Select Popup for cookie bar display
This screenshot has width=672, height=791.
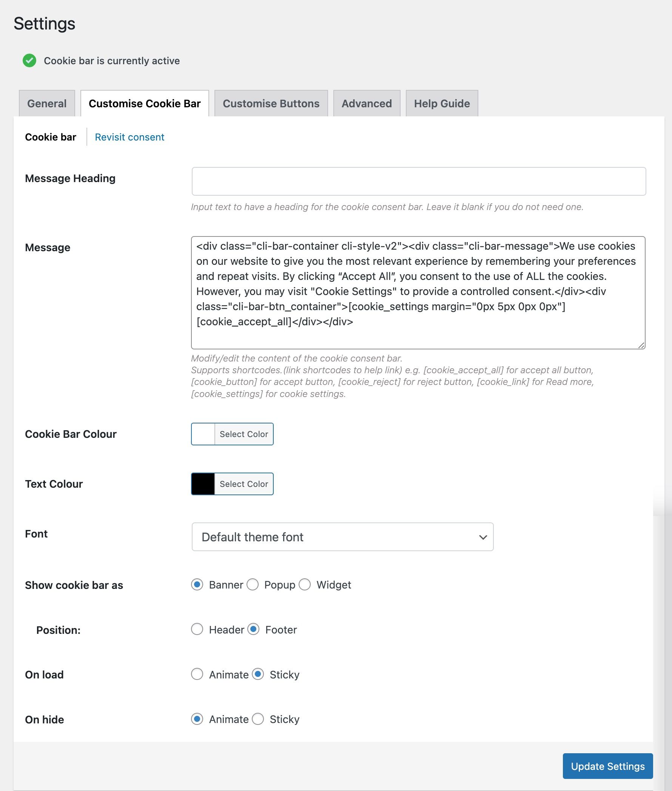click(253, 584)
